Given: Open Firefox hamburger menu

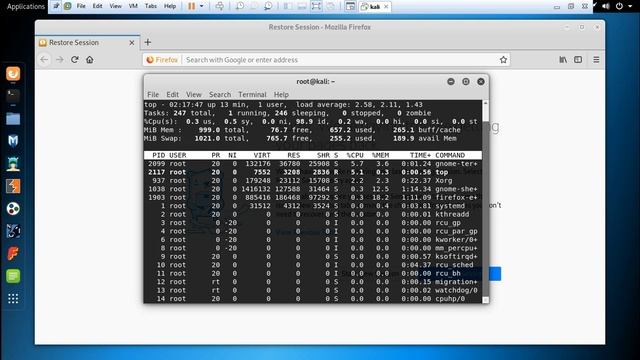Looking at the screenshot, I should point(596,60).
